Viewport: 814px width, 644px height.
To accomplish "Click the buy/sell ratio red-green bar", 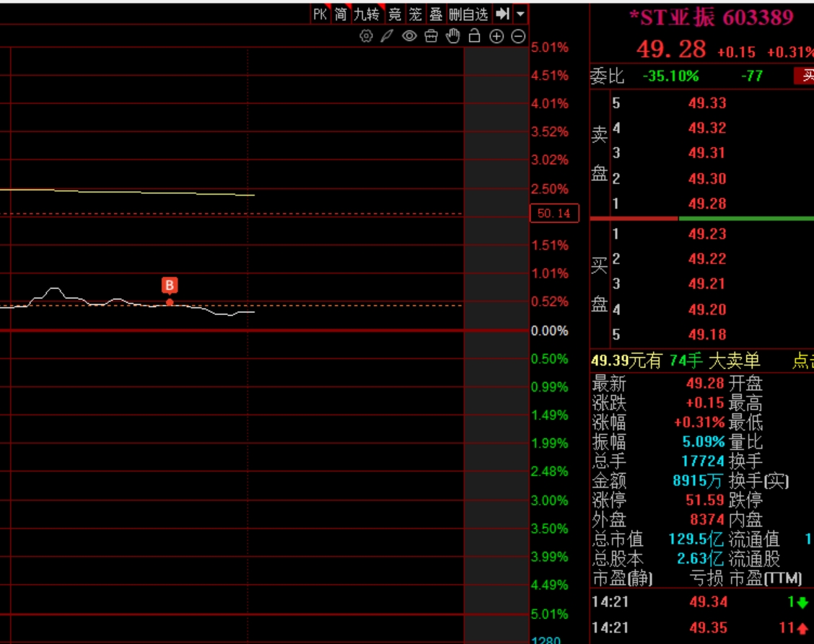I will (x=702, y=219).
